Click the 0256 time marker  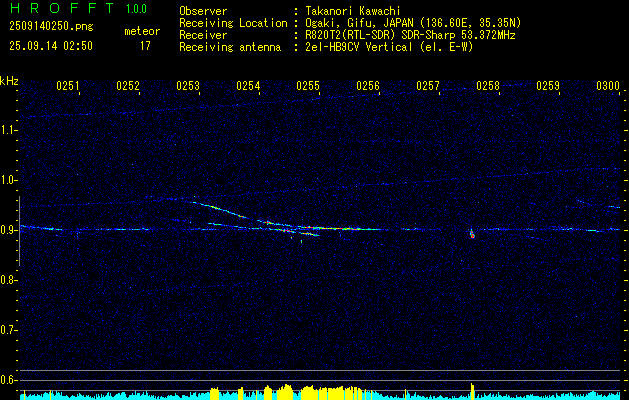pyautogui.click(x=368, y=86)
